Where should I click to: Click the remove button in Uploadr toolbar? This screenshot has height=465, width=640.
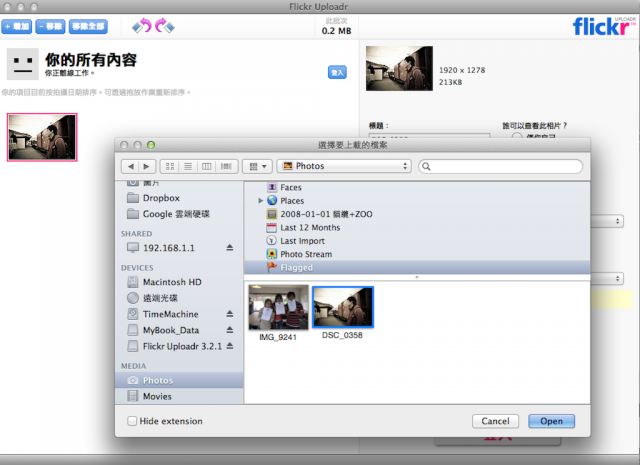click(x=50, y=27)
